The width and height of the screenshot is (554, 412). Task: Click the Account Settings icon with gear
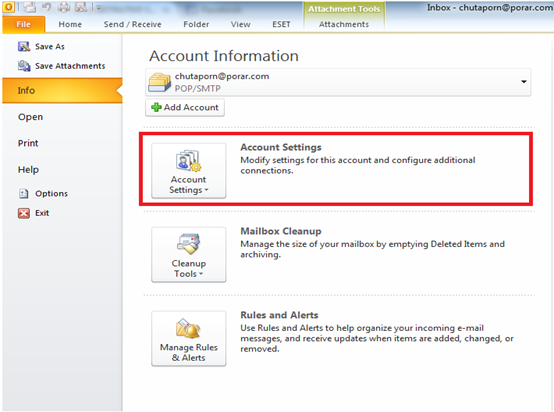point(189,161)
